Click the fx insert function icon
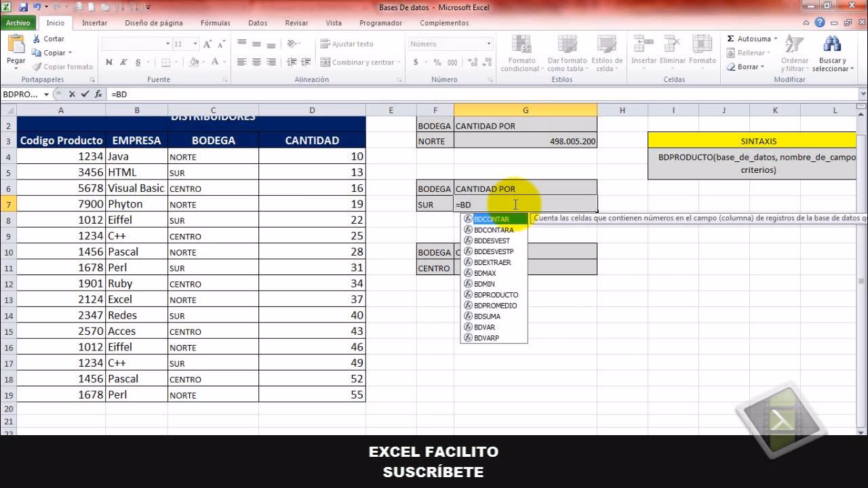 click(98, 94)
